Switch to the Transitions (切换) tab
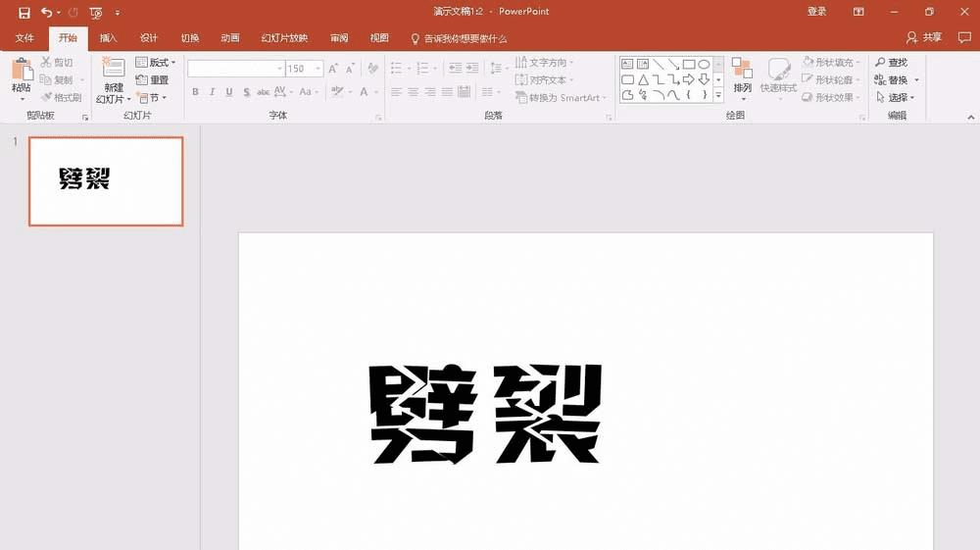Screen dimensions: 980x550 point(189,38)
